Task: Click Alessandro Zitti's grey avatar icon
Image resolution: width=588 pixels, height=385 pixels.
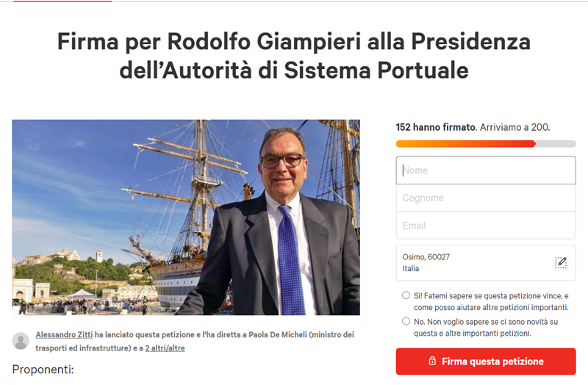Action: point(21,341)
